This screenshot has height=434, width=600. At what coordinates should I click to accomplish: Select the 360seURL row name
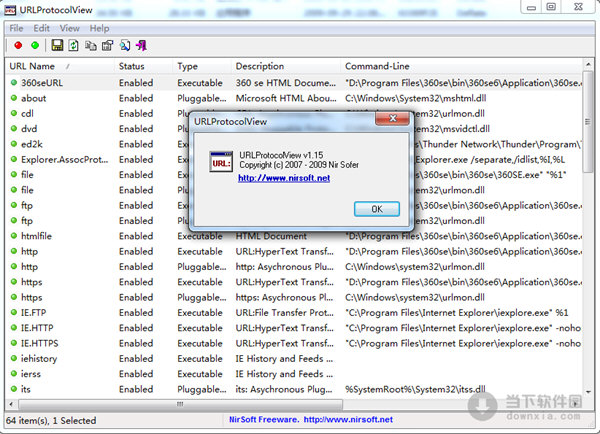click(42, 83)
